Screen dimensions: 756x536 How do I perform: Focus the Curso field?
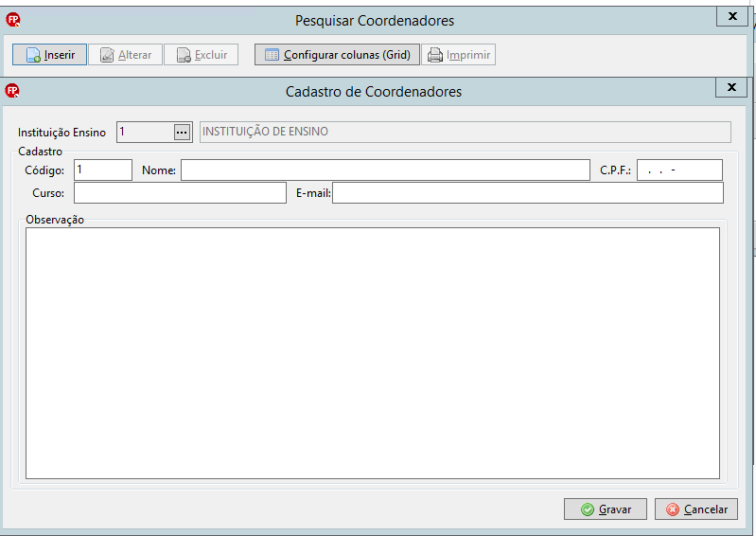(x=181, y=193)
